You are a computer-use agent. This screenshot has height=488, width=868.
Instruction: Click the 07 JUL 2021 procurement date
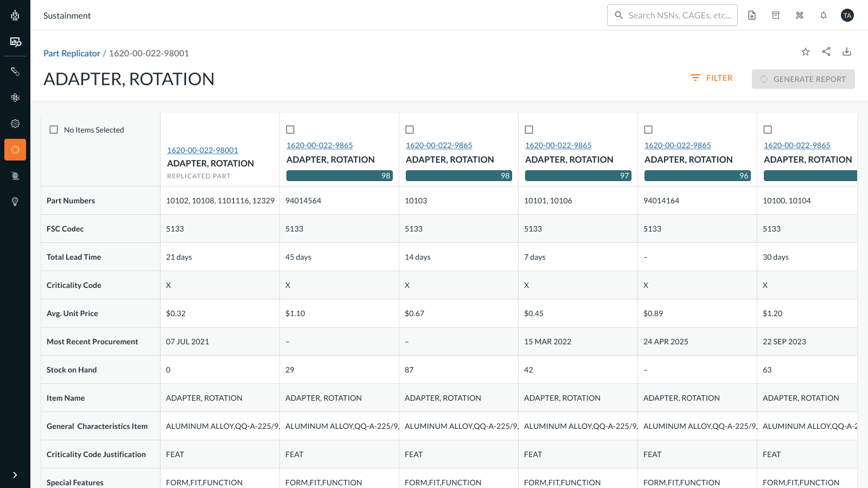tap(188, 342)
